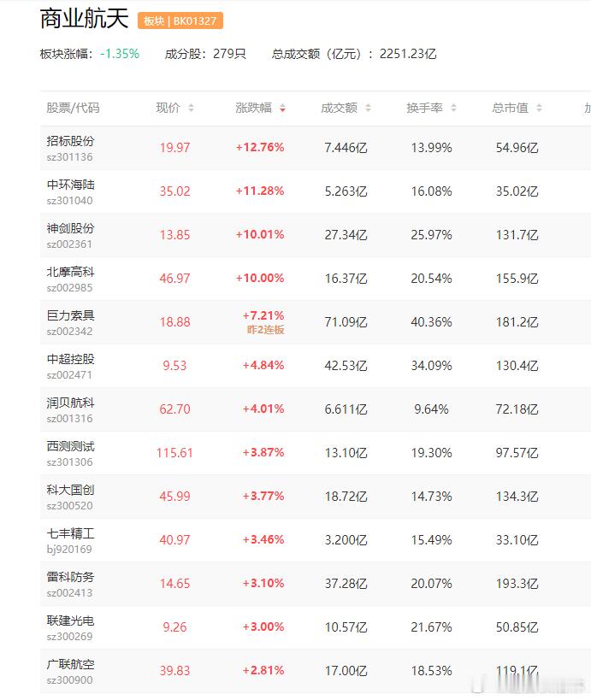Open 七丰精工 stock link
Screen dimensions: 591x700
[x=70, y=533]
